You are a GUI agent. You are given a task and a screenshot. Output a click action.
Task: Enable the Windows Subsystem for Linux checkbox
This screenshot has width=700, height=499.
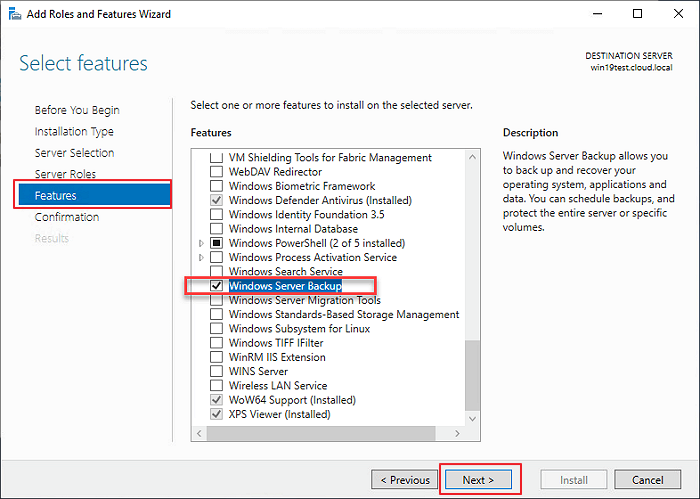[x=216, y=329]
